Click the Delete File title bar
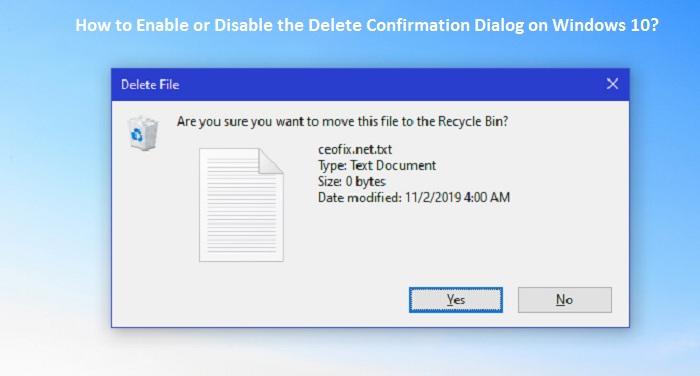Screen dimensions: 700x376 pyautogui.click(x=371, y=84)
